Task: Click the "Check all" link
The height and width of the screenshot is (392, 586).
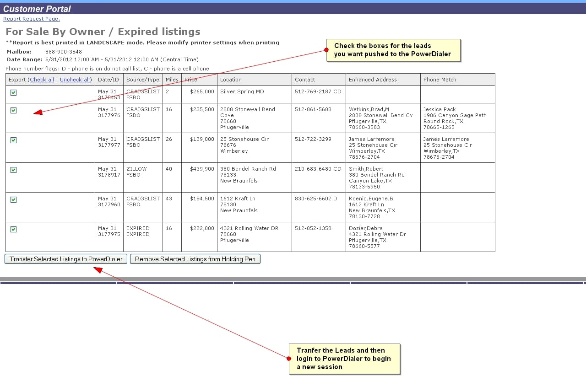Action: pyautogui.click(x=42, y=80)
